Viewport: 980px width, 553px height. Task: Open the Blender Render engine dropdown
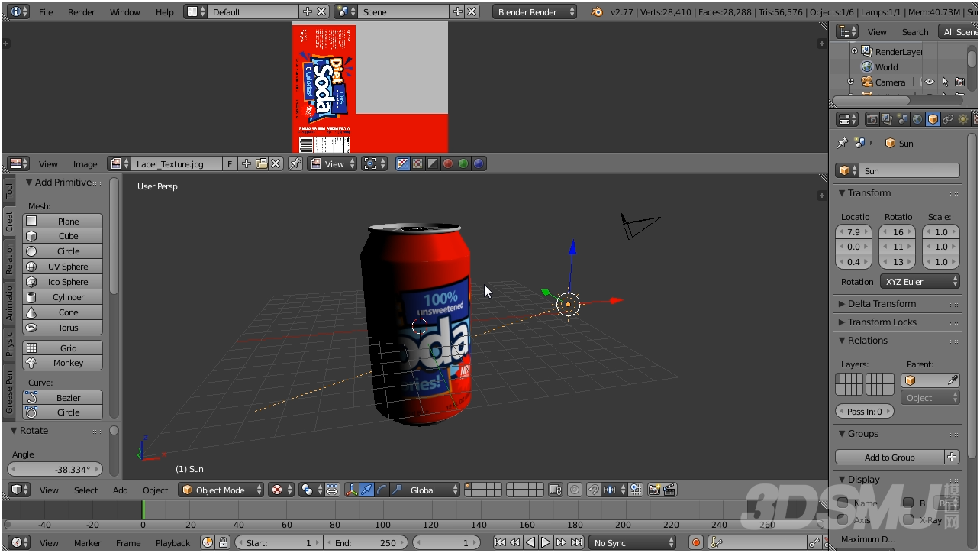coord(535,11)
